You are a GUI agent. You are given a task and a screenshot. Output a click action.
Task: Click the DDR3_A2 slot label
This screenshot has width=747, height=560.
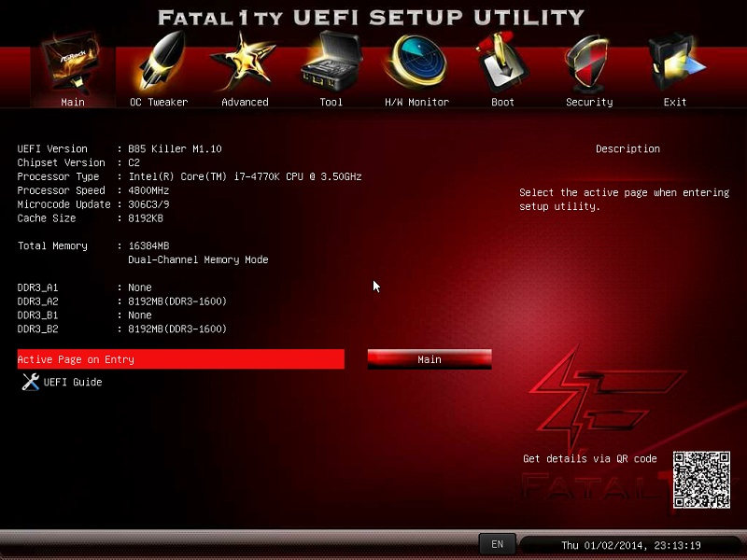(x=37, y=301)
